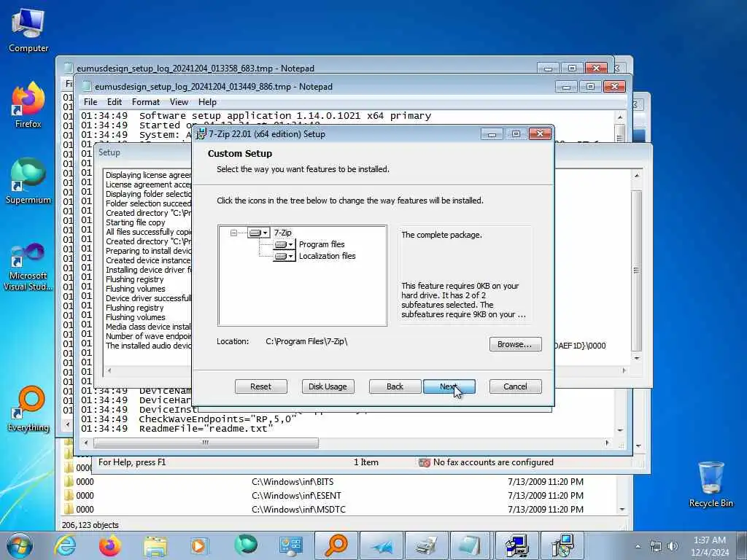Image resolution: width=747 pixels, height=560 pixels.
Task: Open the Firefox desktop shortcut
Action: pyautogui.click(x=28, y=105)
